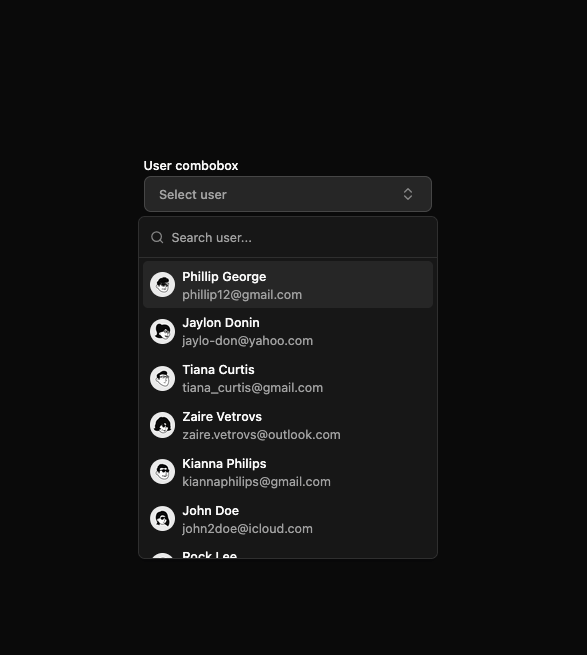The image size is (587, 655).
Task: Click John Doe's avatar image
Action: [x=163, y=519]
